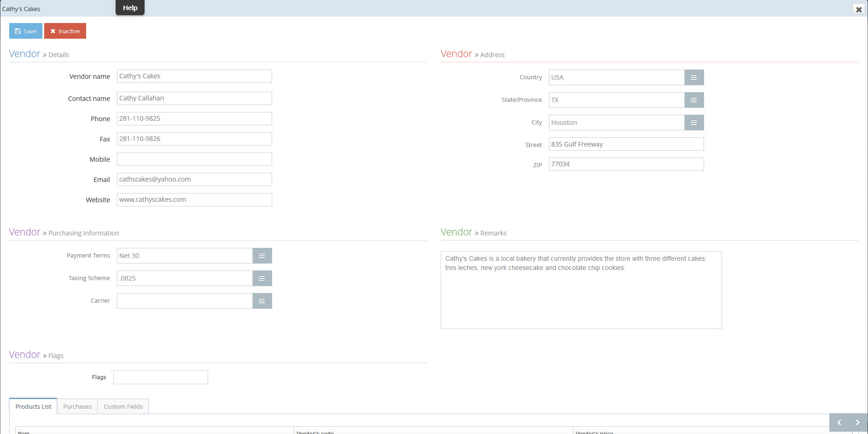Go to next vendor with right arrow
The width and height of the screenshot is (868, 434).
click(x=857, y=422)
